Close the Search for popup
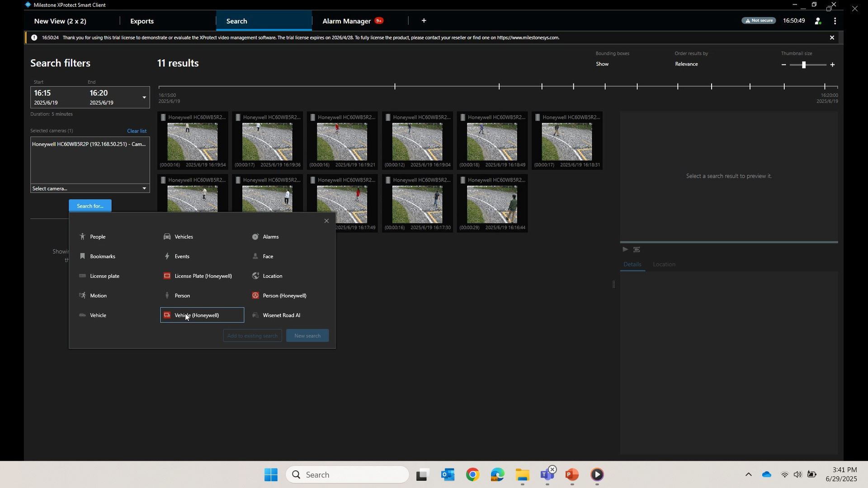 326,221
